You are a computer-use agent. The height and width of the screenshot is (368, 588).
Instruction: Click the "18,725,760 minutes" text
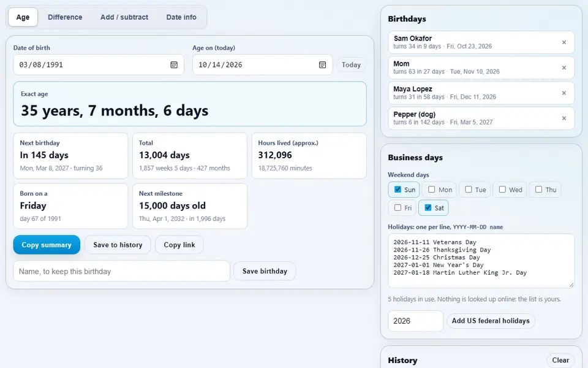285,168
